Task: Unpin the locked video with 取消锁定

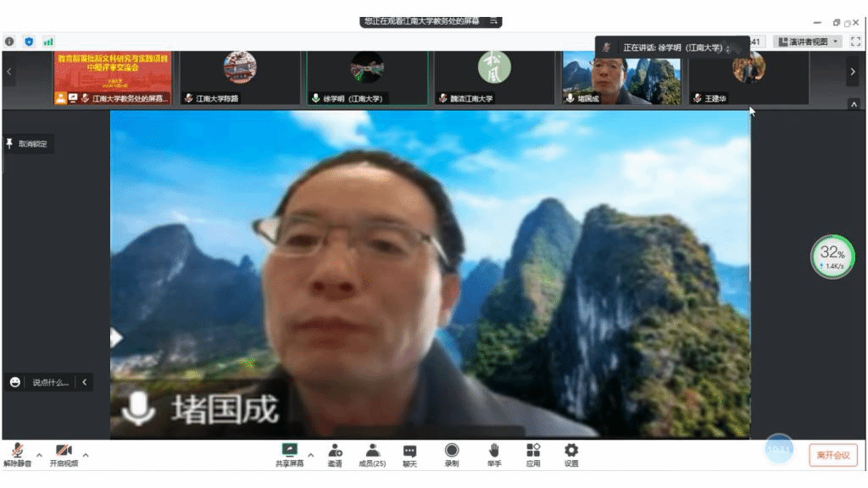Action: coord(28,144)
